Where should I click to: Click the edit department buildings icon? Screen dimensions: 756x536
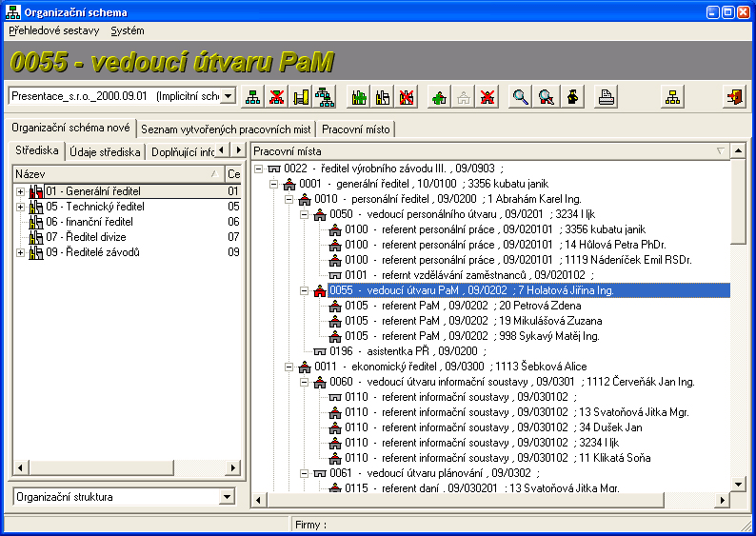tap(383, 97)
